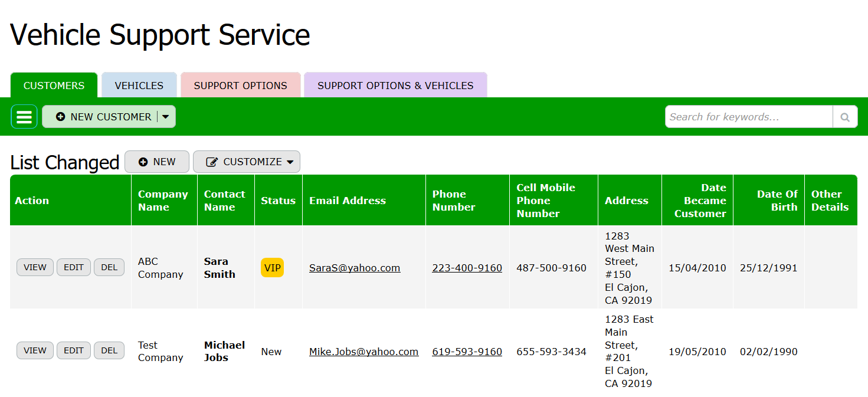Open the Customize dropdown menu
This screenshot has height=397, width=868.
(290, 162)
